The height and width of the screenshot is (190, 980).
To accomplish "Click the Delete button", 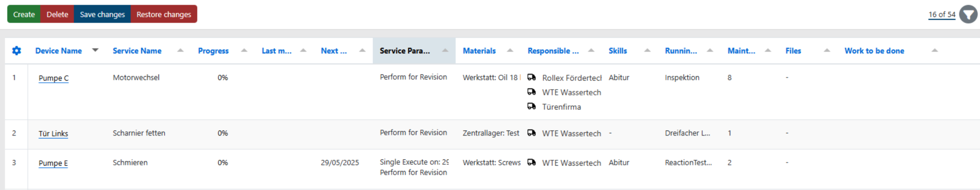I will (x=57, y=14).
